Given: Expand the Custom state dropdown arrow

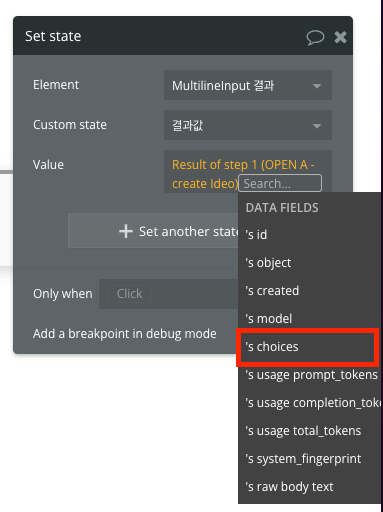Looking at the screenshot, I should click(x=317, y=126).
